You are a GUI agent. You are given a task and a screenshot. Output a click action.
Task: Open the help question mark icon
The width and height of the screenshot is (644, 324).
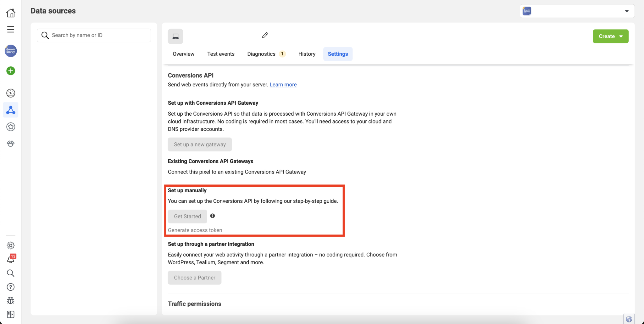pos(11,287)
